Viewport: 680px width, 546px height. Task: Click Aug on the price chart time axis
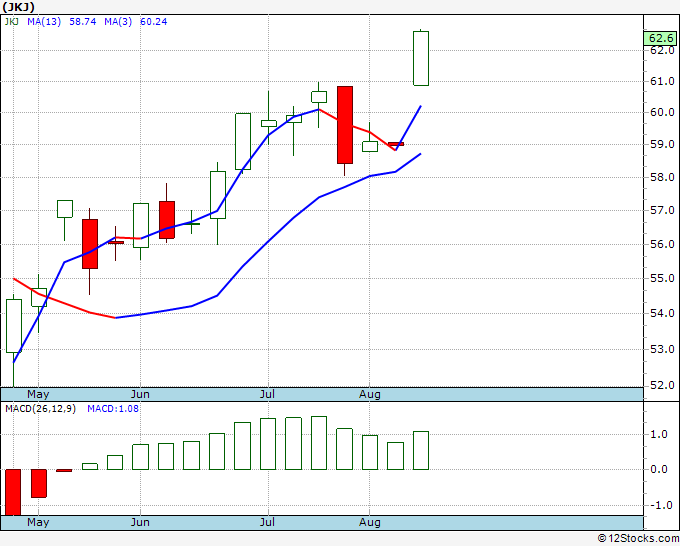pyautogui.click(x=370, y=394)
